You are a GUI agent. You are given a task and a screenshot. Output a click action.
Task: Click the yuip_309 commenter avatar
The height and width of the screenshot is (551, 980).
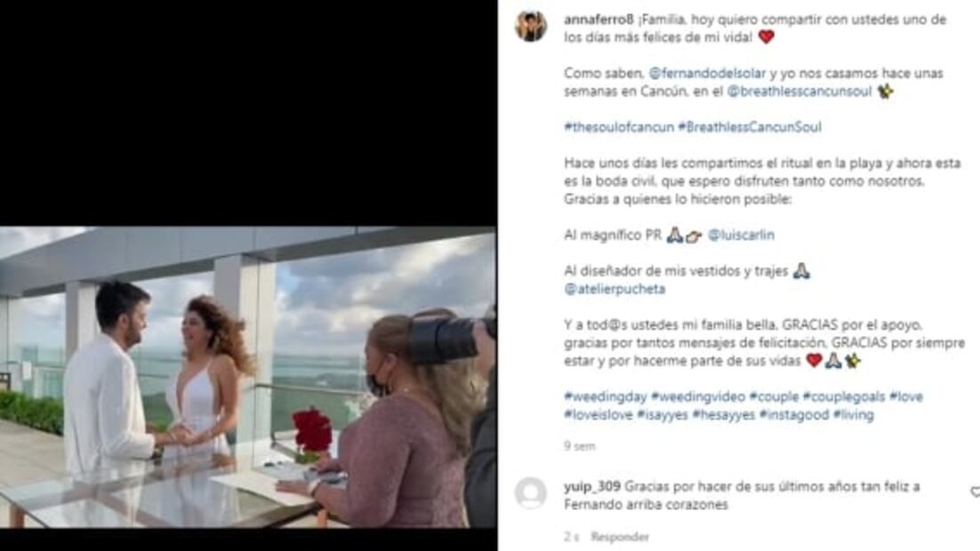tap(531, 493)
